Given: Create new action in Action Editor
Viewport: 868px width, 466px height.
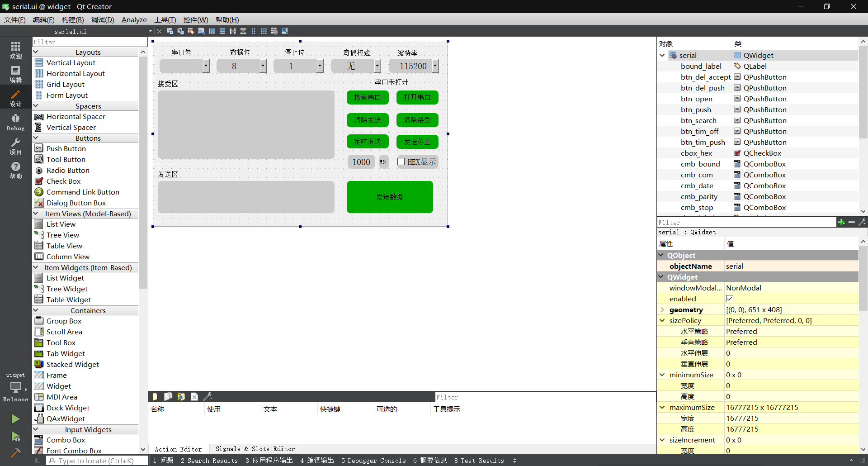Looking at the screenshot, I should tap(155, 397).
